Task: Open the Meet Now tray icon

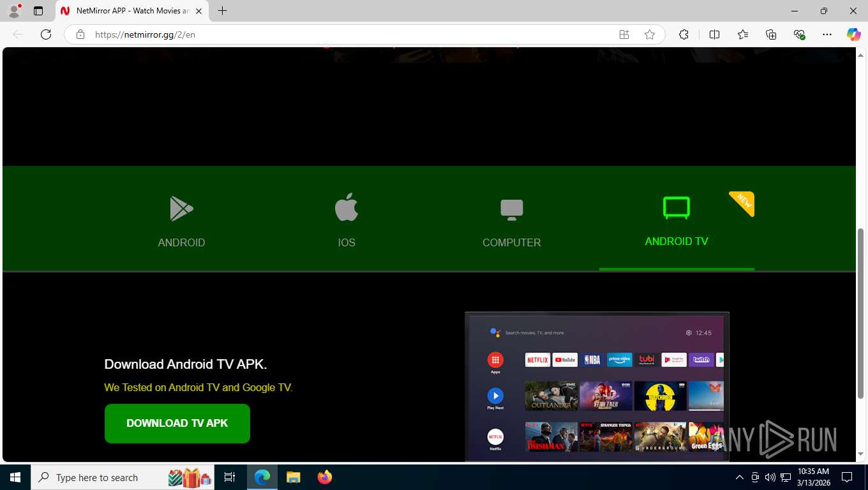Action: click(x=755, y=477)
